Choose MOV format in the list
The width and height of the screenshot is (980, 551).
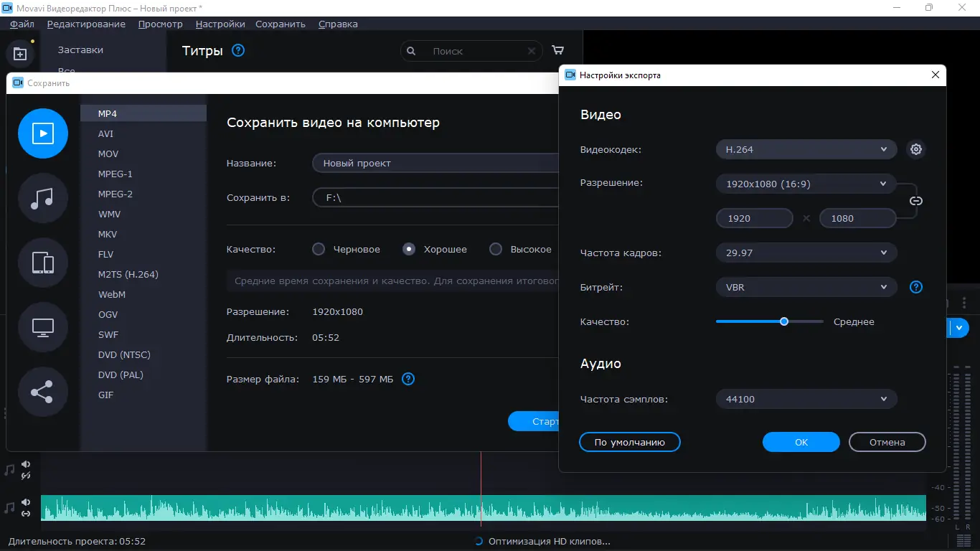(x=143, y=154)
